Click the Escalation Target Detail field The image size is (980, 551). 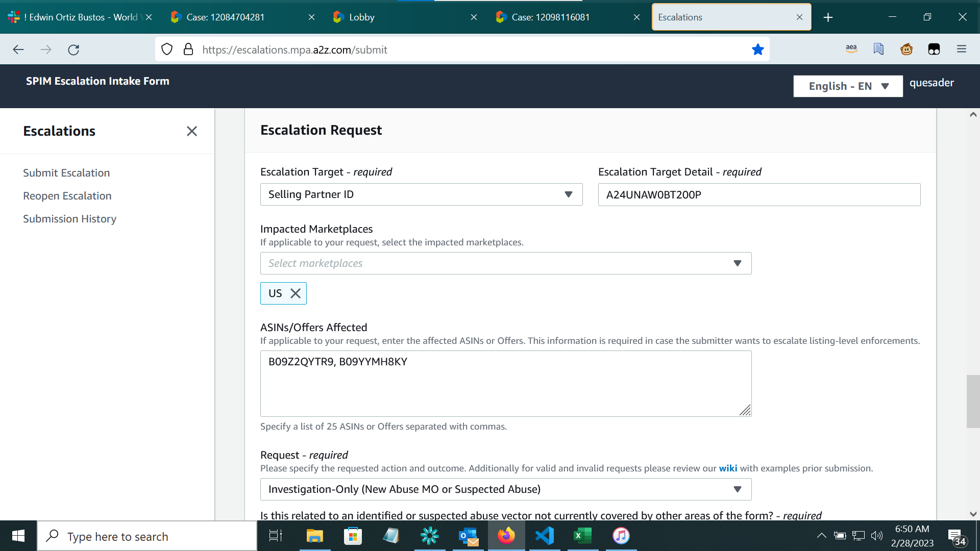tap(759, 194)
